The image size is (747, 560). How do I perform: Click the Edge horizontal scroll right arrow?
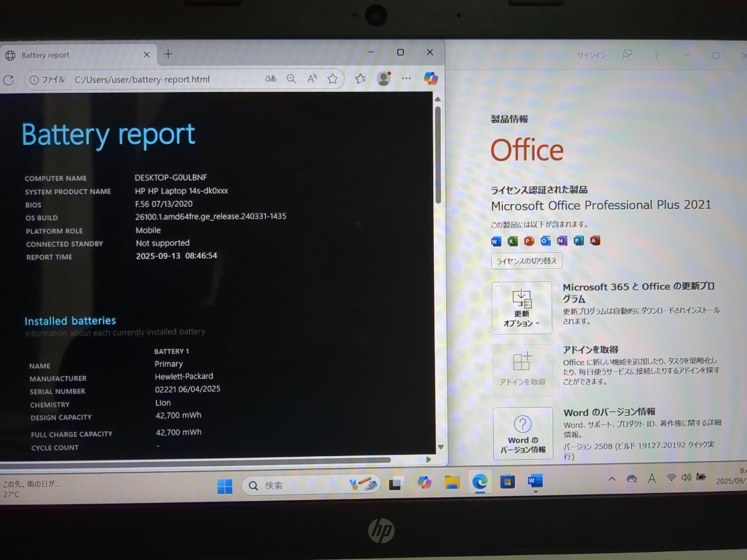coord(429,460)
